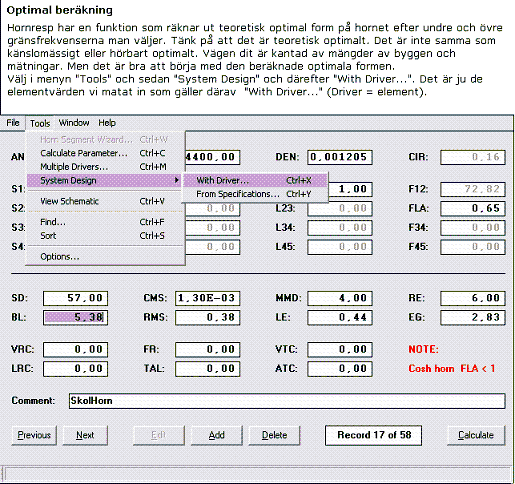Click the Add record button
Screen dimensions: 515x484
217,435
